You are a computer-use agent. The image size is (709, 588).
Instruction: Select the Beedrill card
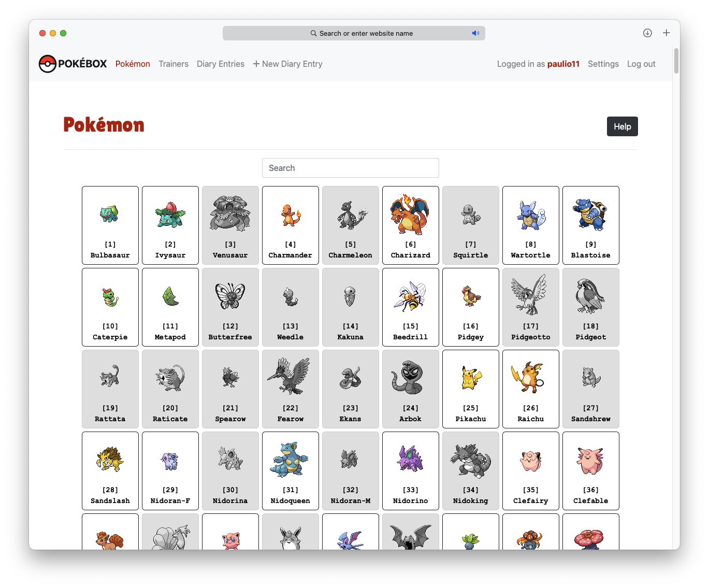(x=411, y=307)
